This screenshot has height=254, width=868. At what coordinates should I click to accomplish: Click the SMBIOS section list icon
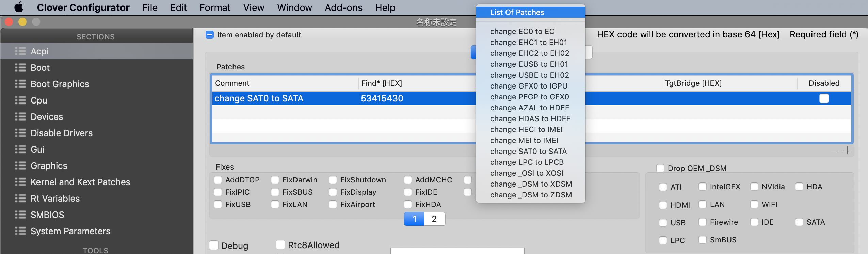click(20, 215)
